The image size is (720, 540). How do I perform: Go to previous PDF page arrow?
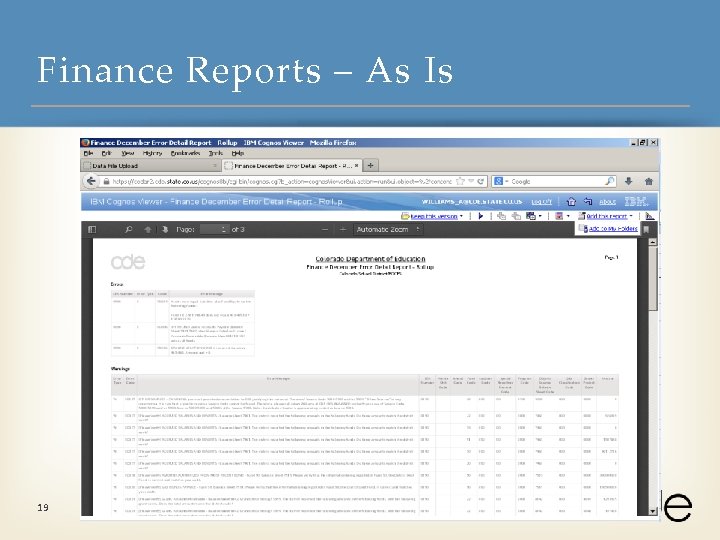147,229
